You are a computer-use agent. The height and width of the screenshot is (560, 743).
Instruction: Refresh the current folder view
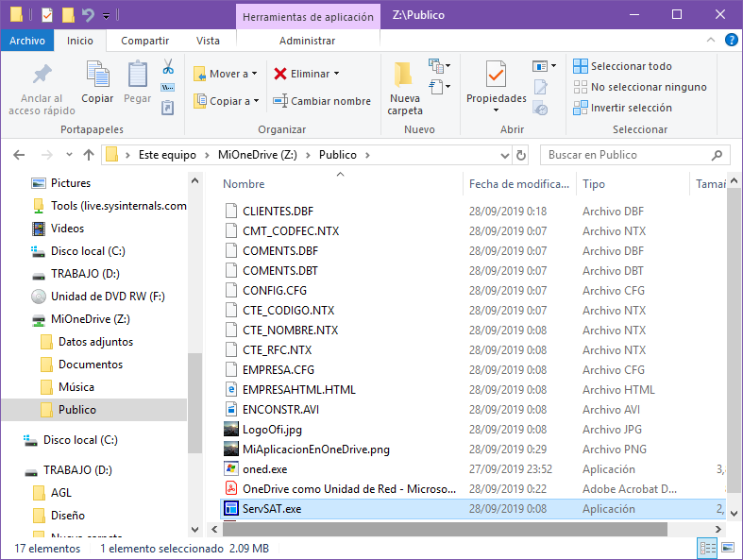click(521, 155)
